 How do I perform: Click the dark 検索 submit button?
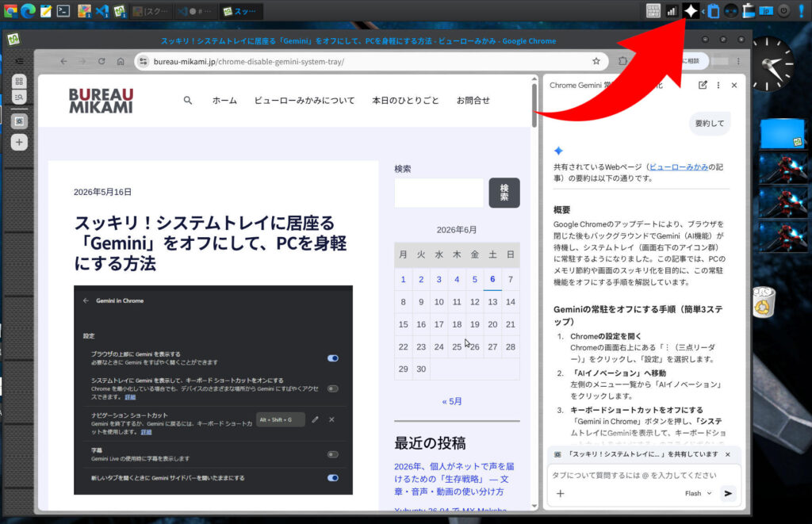(x=504, y=193)
